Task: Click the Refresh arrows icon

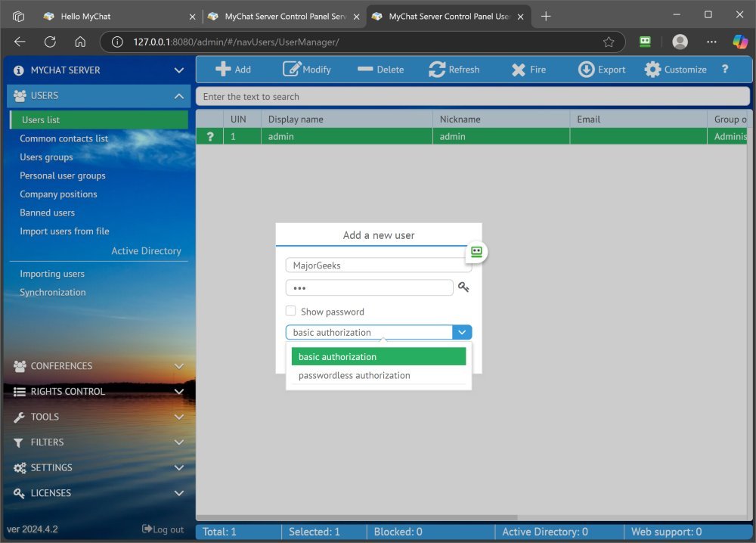Action: pyautogui.click(x=437, y=69)
